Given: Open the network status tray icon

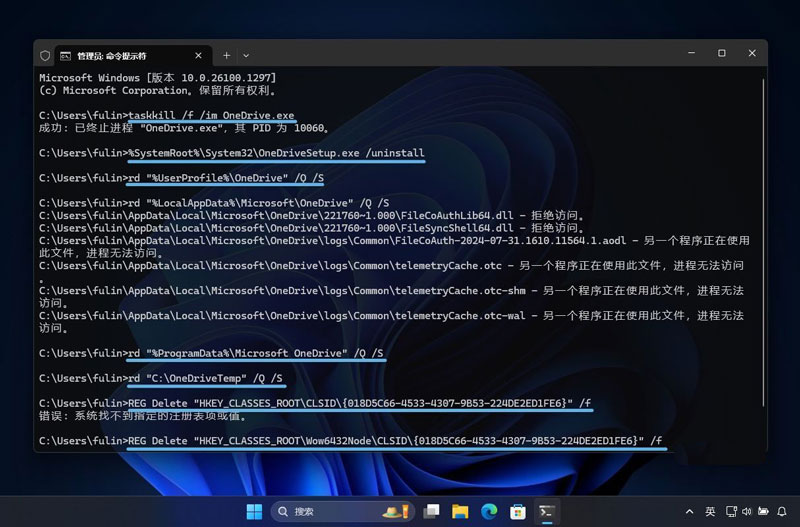Looking at the screenshot, I should click(731, 511).
